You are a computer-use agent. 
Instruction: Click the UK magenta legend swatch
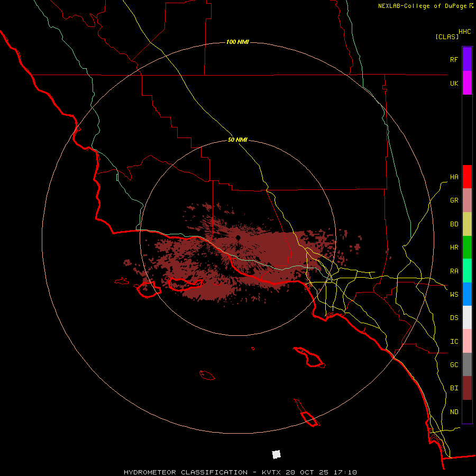point(467,83)
